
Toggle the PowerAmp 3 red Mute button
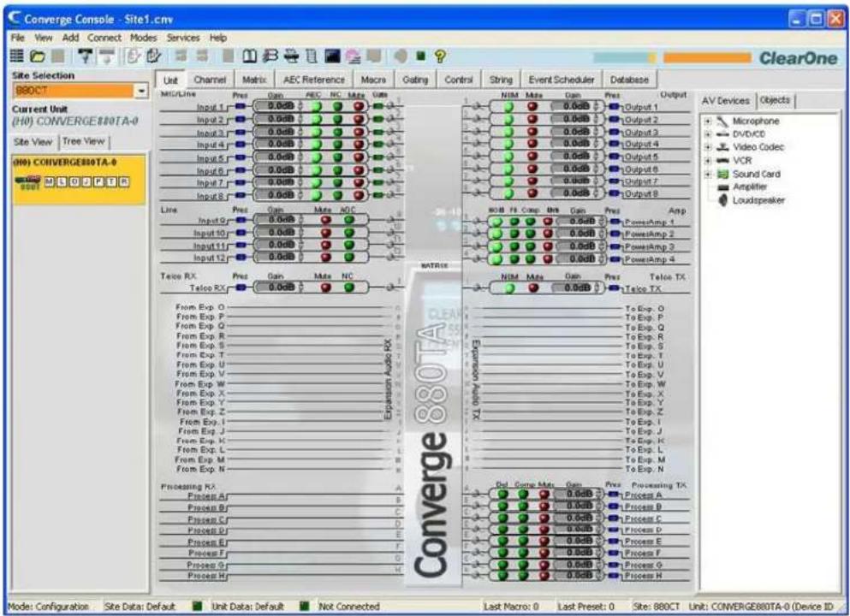coord(548,246)
